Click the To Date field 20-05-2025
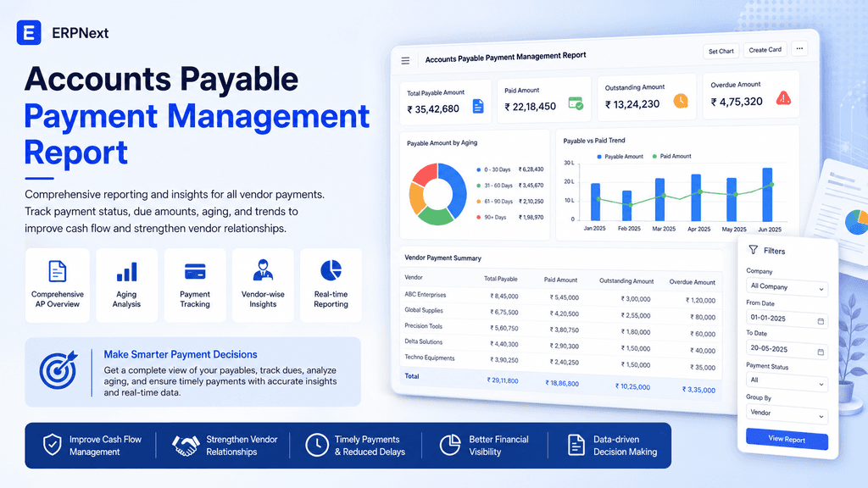This screenshot has width=868, height=488. click(x=787, y=350)
